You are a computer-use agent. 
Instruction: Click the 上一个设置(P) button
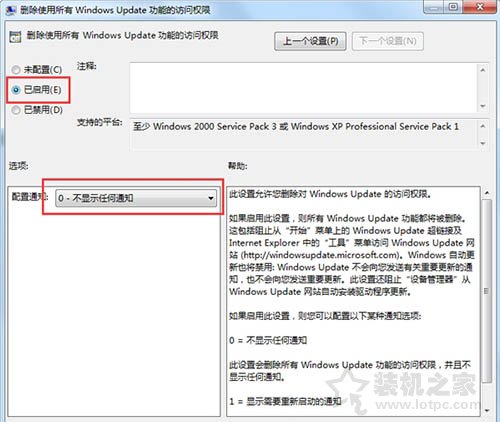310,41
